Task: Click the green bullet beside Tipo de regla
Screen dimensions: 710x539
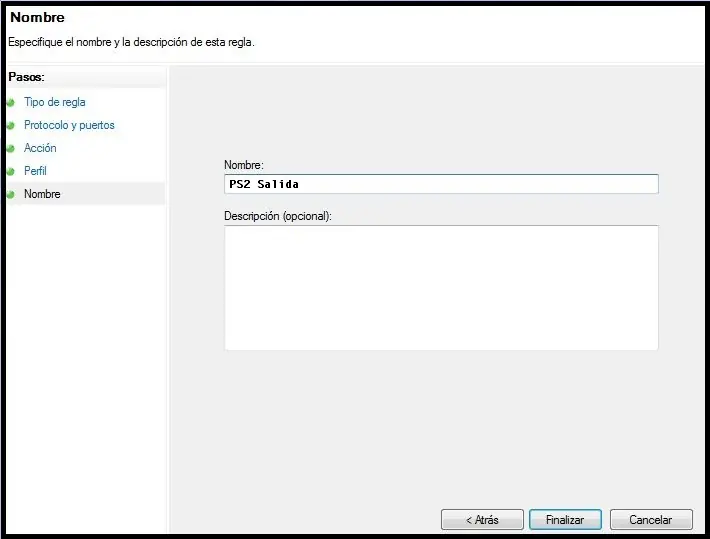Action: (x=10, y=103)
